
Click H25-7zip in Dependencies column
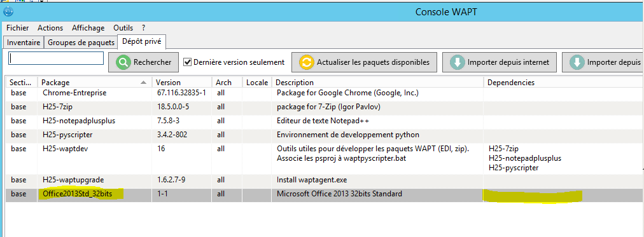(504, 149)
